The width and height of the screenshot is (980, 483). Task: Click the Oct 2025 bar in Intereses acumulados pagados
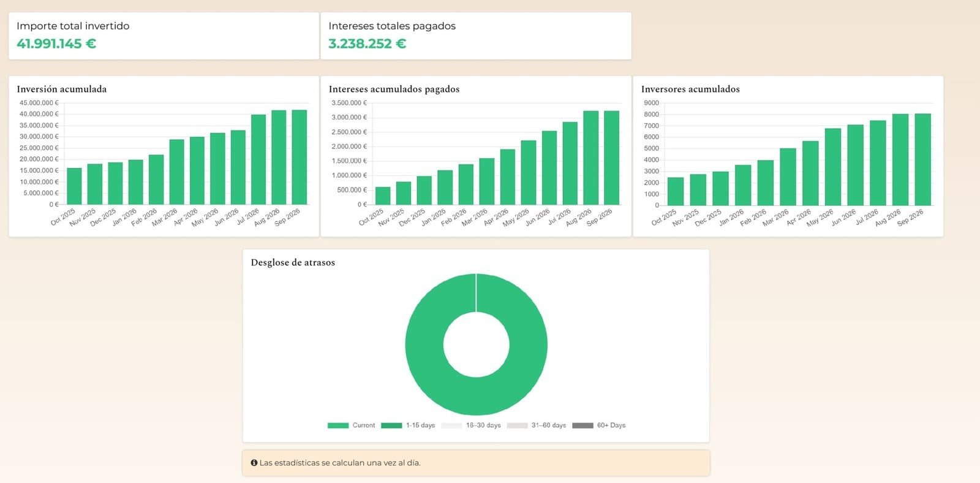click(383, 196)
